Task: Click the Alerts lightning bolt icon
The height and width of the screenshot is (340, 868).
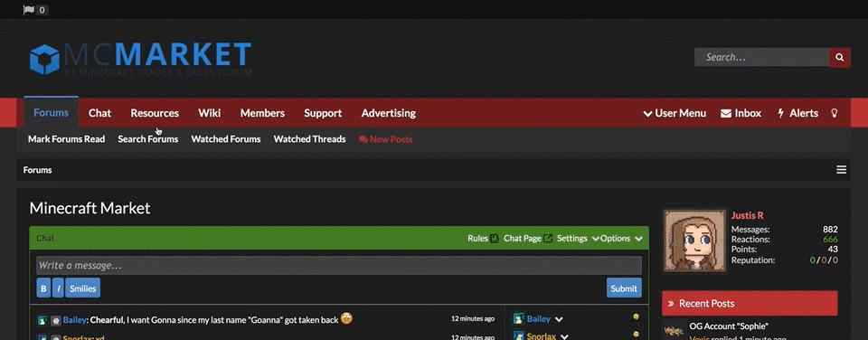Action: click(x=781, y=114)
